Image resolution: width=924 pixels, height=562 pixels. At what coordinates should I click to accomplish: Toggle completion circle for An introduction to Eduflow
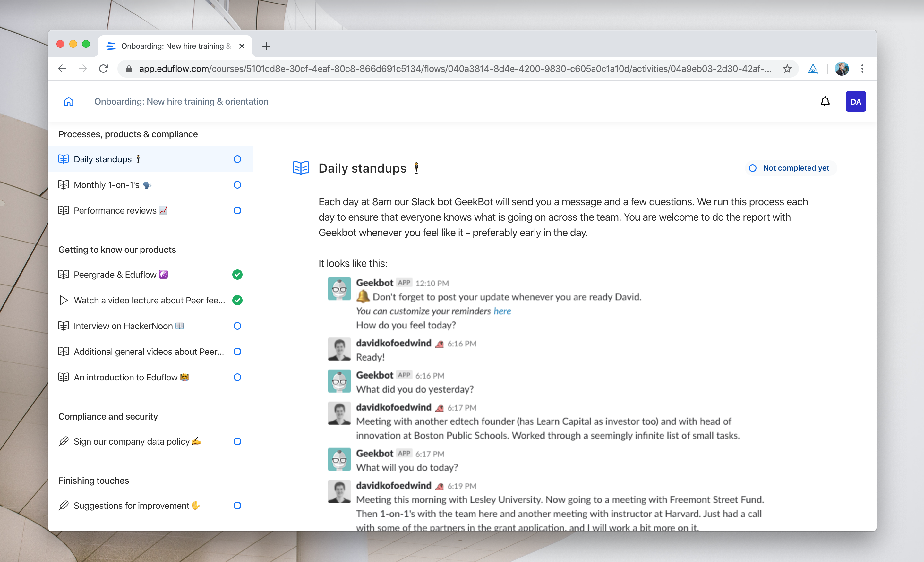click(x=237, y=377)
